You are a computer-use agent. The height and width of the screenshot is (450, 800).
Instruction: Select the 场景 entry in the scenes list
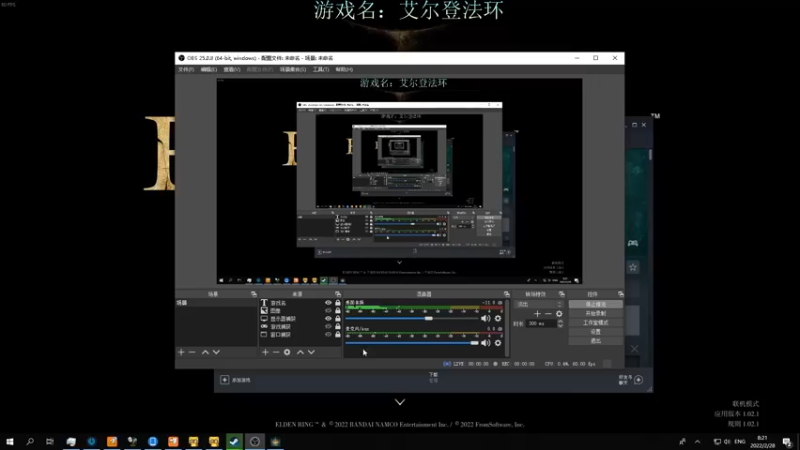pyautogui.click(x=216, y=303)
